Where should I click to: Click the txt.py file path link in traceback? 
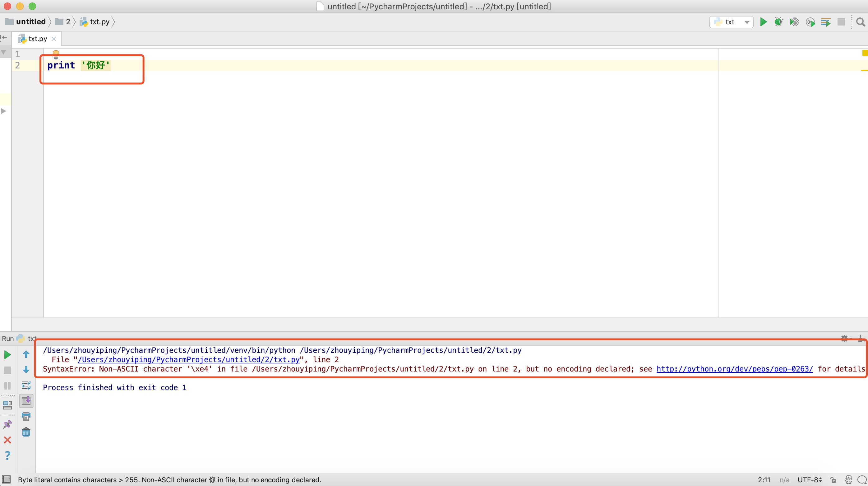[x=189, y=360]
